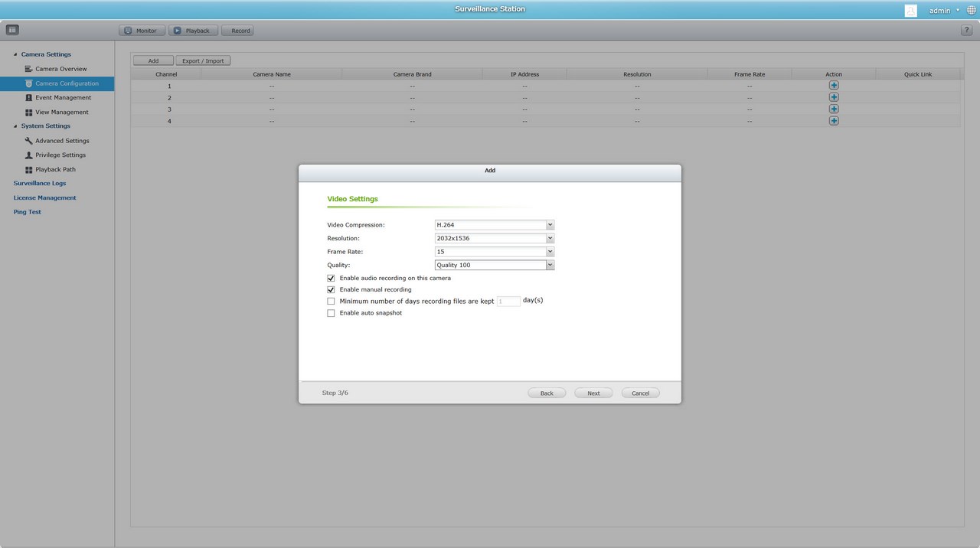Uncheck Enable manual recording
The image size is (980, 548).
[x=331, y=290]
